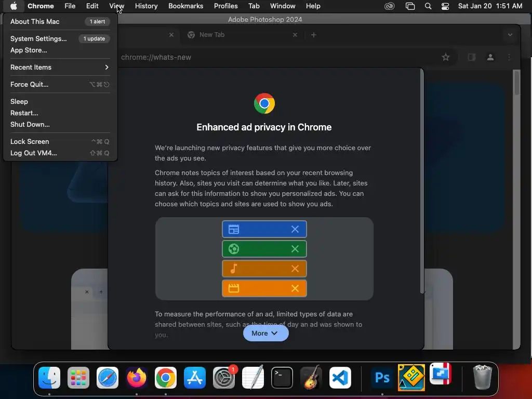Add a new Chrome tab

pyautogui.click(x=313, y=35)
